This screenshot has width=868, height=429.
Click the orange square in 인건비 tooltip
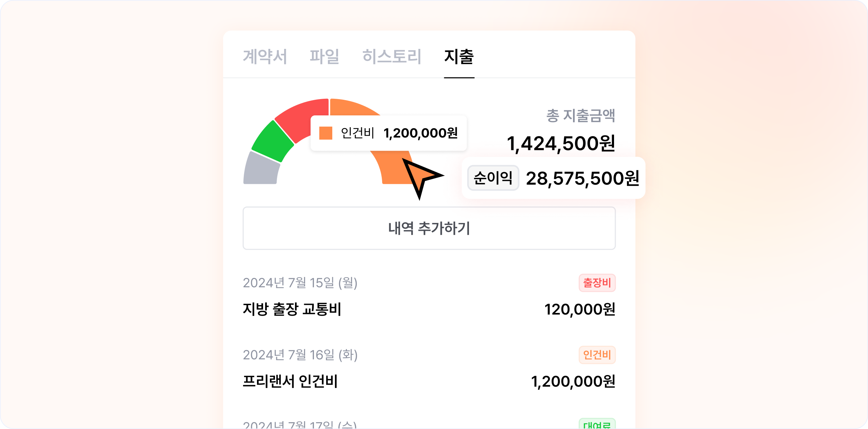pos(325,133)
